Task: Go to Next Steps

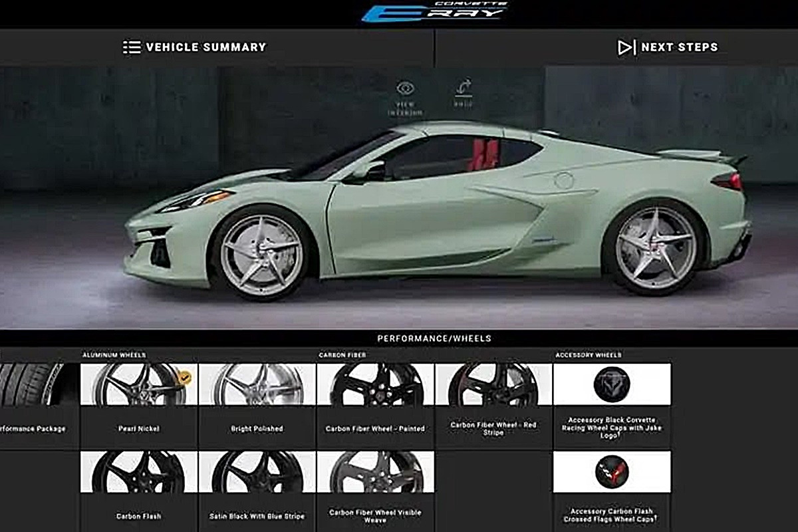Action: click(668, 47)
